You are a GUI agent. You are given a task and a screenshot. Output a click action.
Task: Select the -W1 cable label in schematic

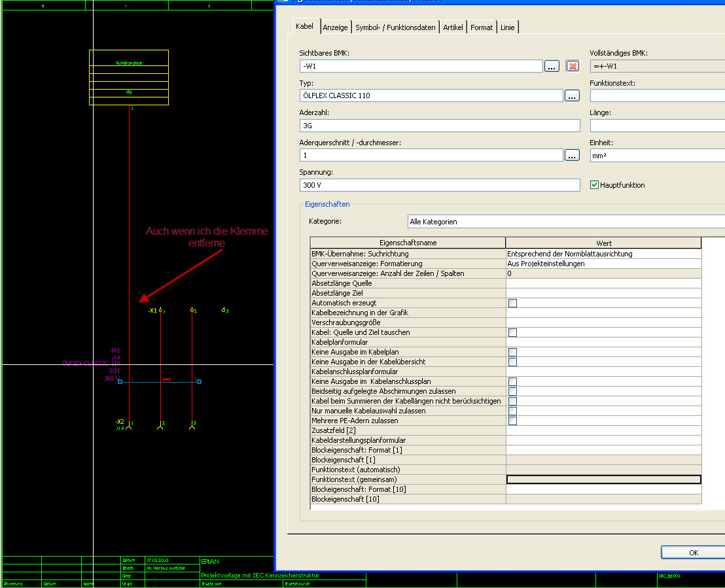point(115,351)
